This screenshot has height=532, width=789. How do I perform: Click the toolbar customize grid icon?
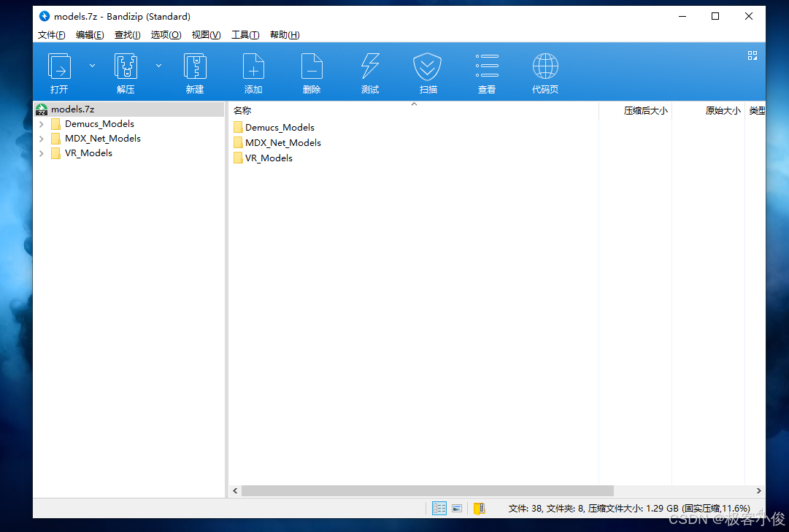(753, 55)
